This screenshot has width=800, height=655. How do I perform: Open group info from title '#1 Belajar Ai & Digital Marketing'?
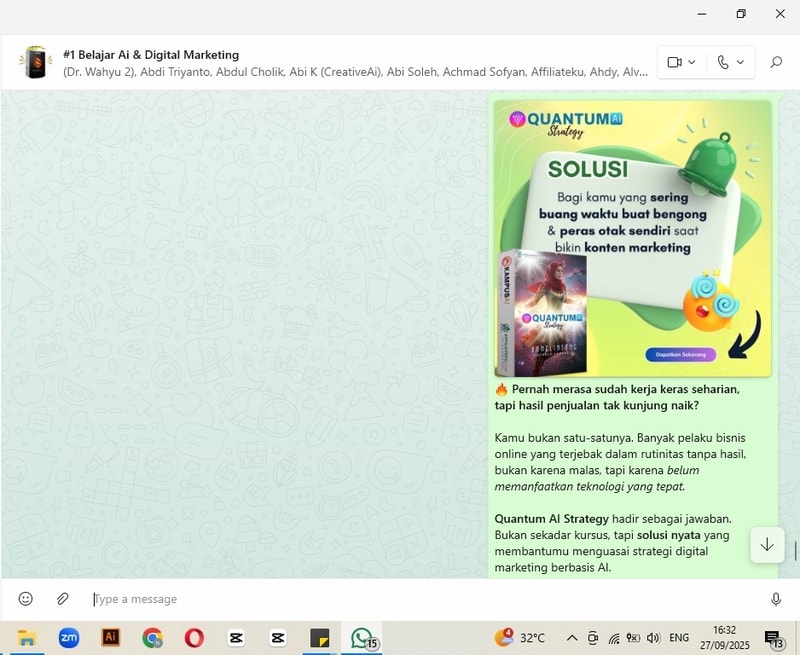coord(151,55)
